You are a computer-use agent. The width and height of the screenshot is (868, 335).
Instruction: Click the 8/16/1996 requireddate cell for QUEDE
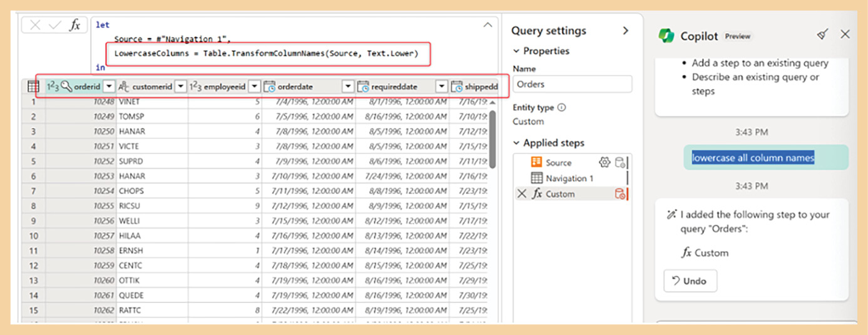[402, 295]
